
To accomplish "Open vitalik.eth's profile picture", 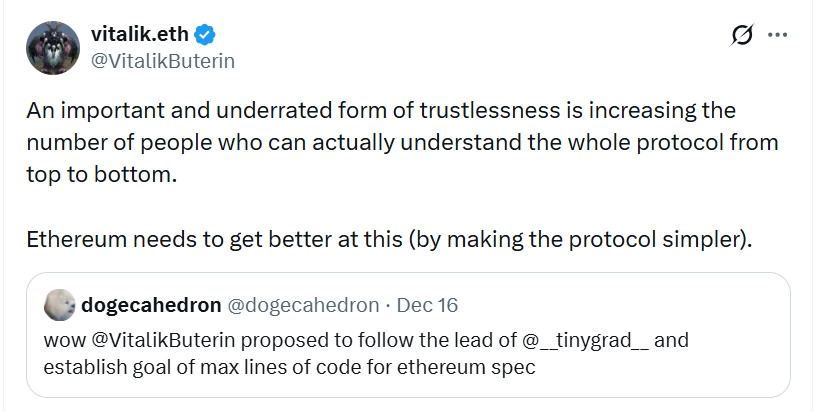I will pyautogui.click(x=53, y=47).
